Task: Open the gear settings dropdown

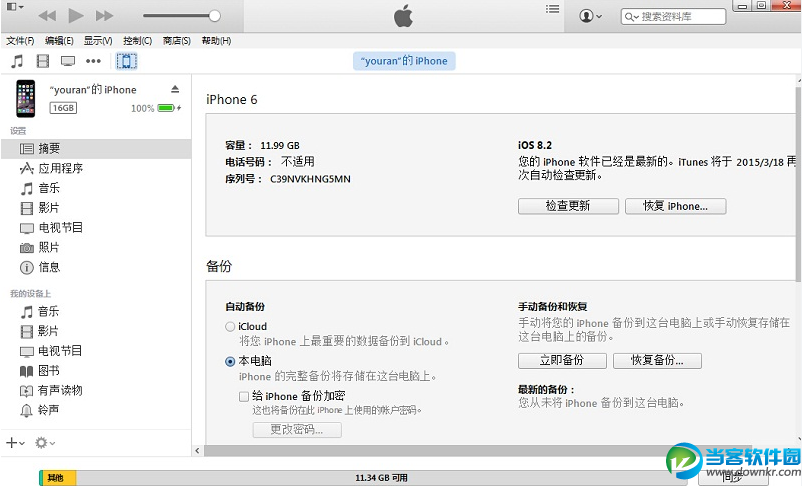Action: point(45,443)
